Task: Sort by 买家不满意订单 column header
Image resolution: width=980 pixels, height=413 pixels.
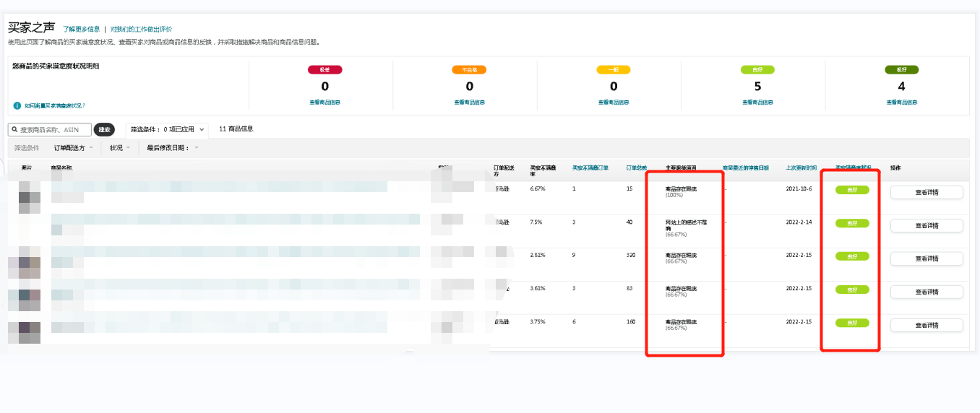Action: pyautogui.click(x=590, y=168)
